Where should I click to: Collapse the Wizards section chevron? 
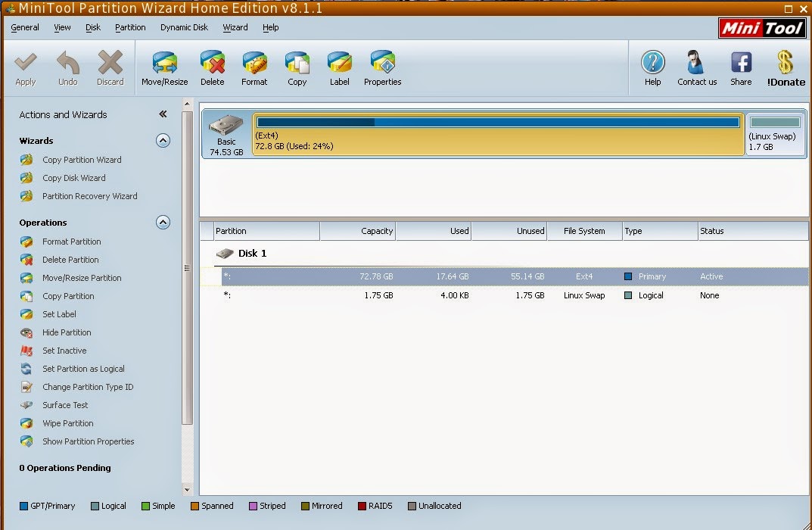point(163,140)
